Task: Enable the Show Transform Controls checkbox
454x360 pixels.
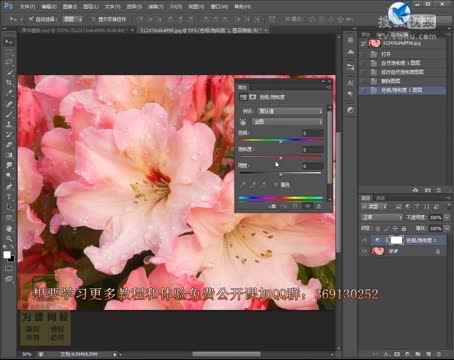Action: click(94, 19)
